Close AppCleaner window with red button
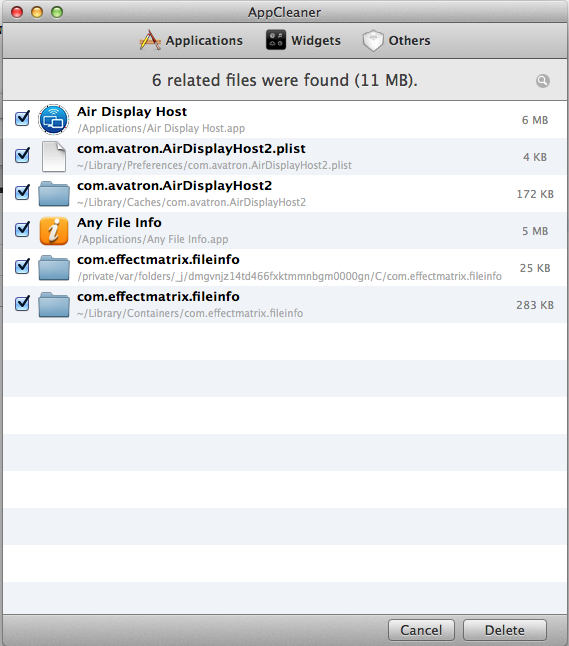The image size is (569, 646). point(17,12)
